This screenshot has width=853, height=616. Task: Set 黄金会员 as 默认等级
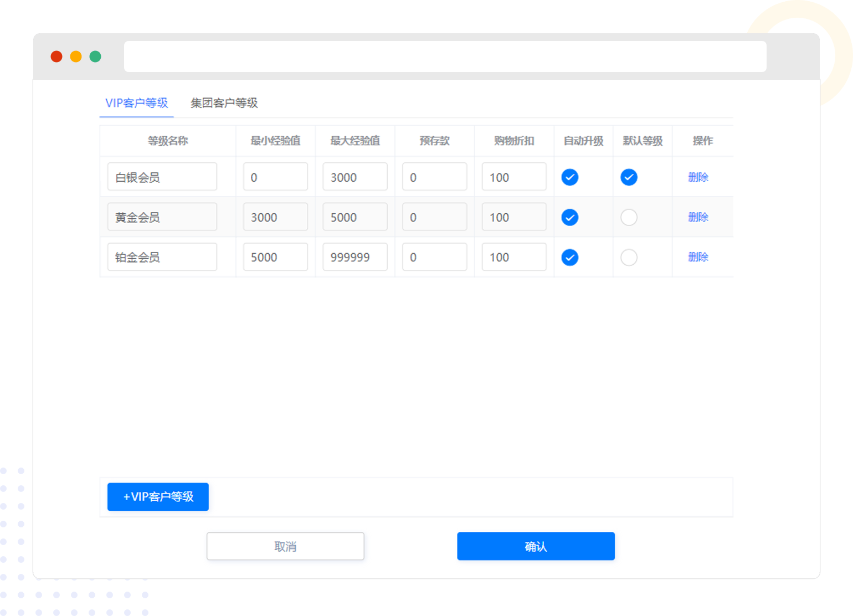[629, 217]
